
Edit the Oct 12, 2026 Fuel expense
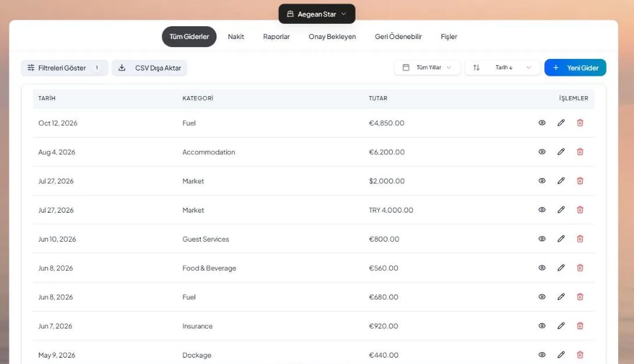pyautogui.click(x=561, y=123)
